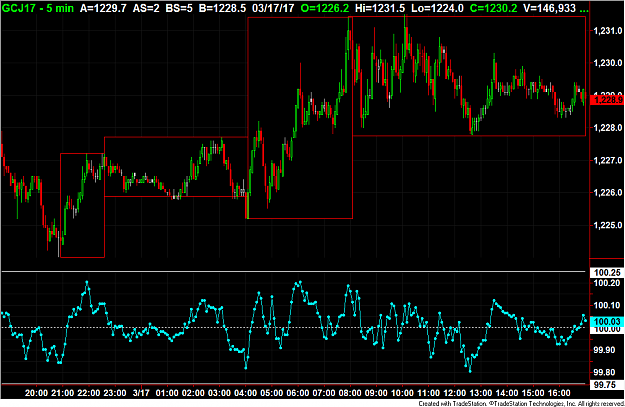Click the V=146,933 volume value
The width and height of the screenshot is (625, 407).
pos(549,8)
